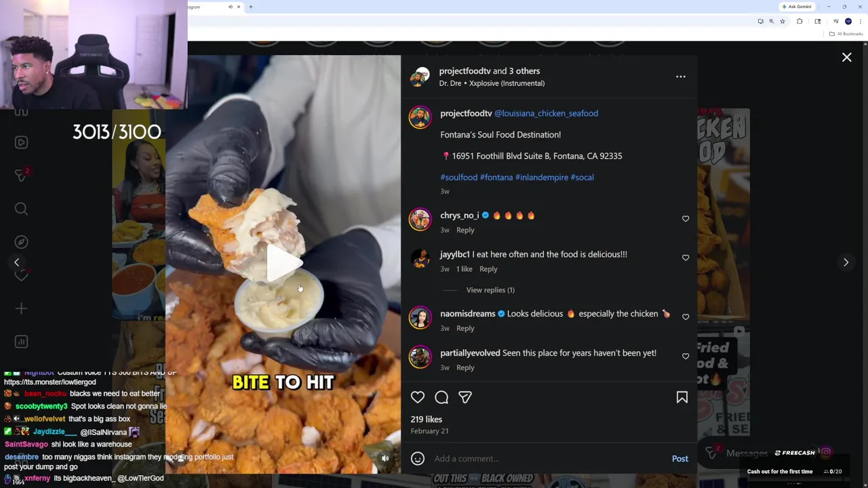The height and width of the screenshot is (488, 868).
Task: Expand View replies (1)
Action: (490, 290)
